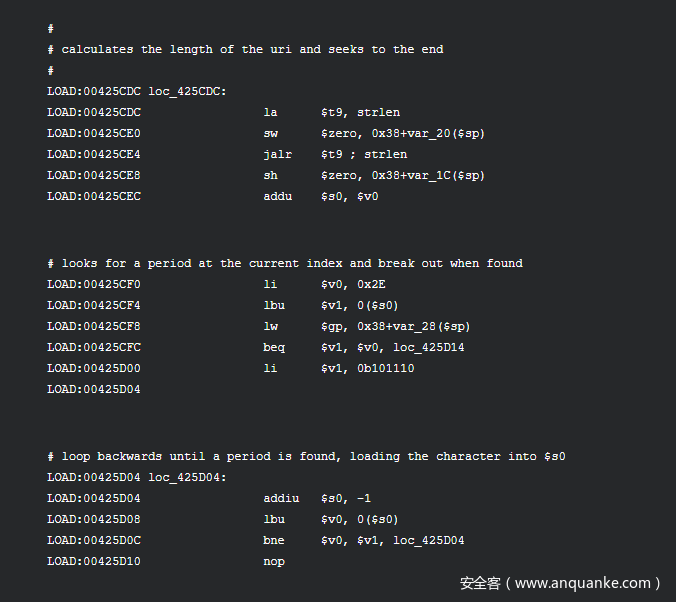Click the 0b101110 binary value
The image size is (676, 602).
coord(386,368)
